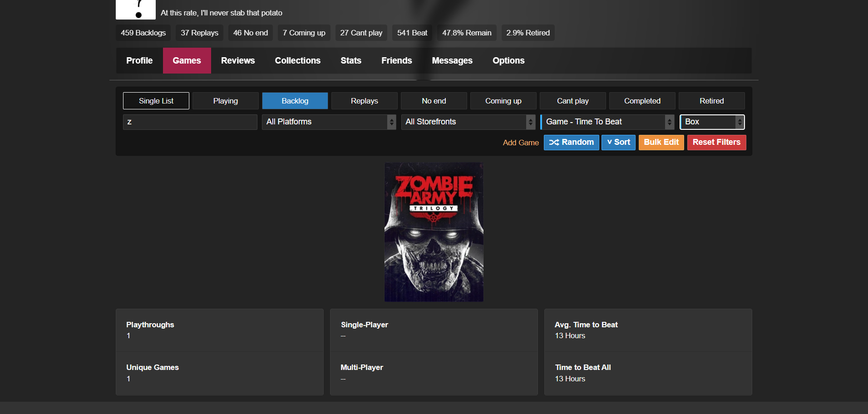This screenshot has width=868, height=414.
Task: Follow the Add Game link
Action: (520, 143)
